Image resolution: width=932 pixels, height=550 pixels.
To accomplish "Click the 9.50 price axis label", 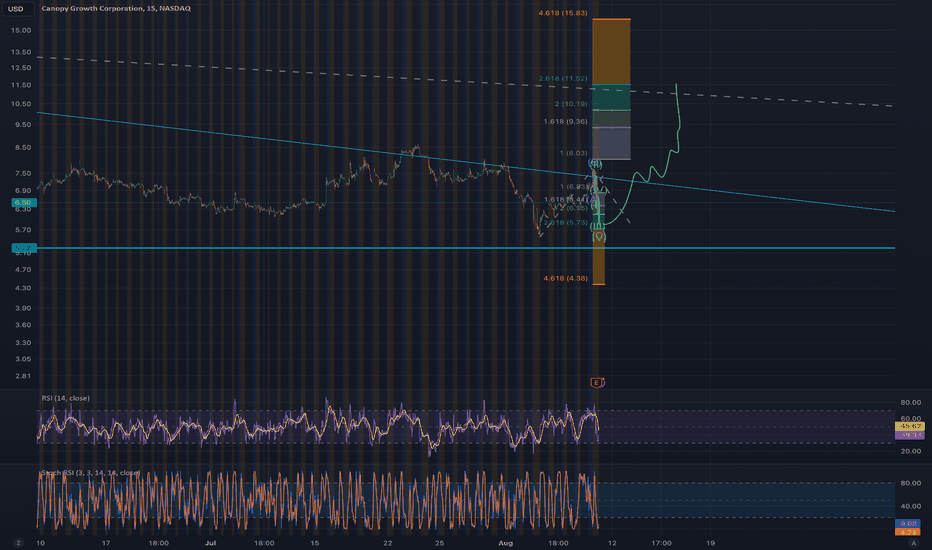I will click(23, 125).
